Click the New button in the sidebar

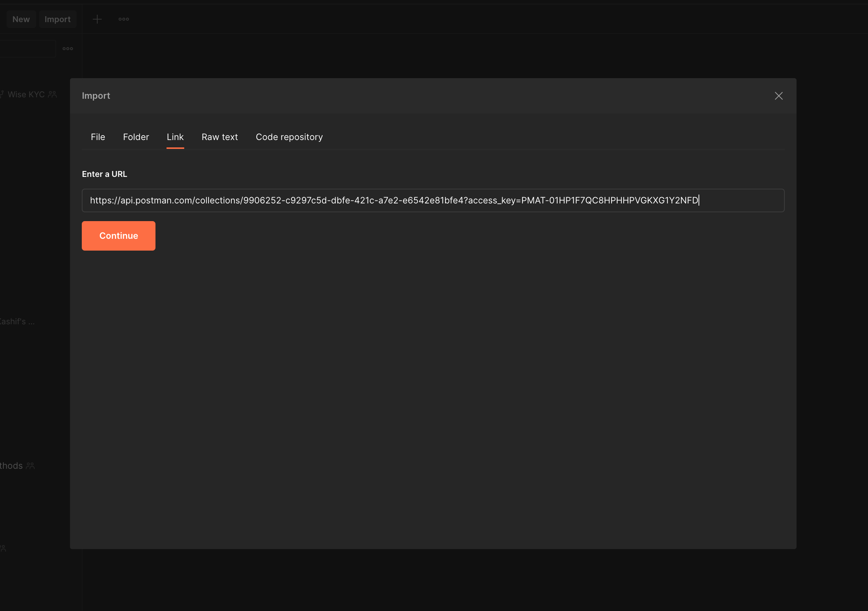(x=21, y=19)
